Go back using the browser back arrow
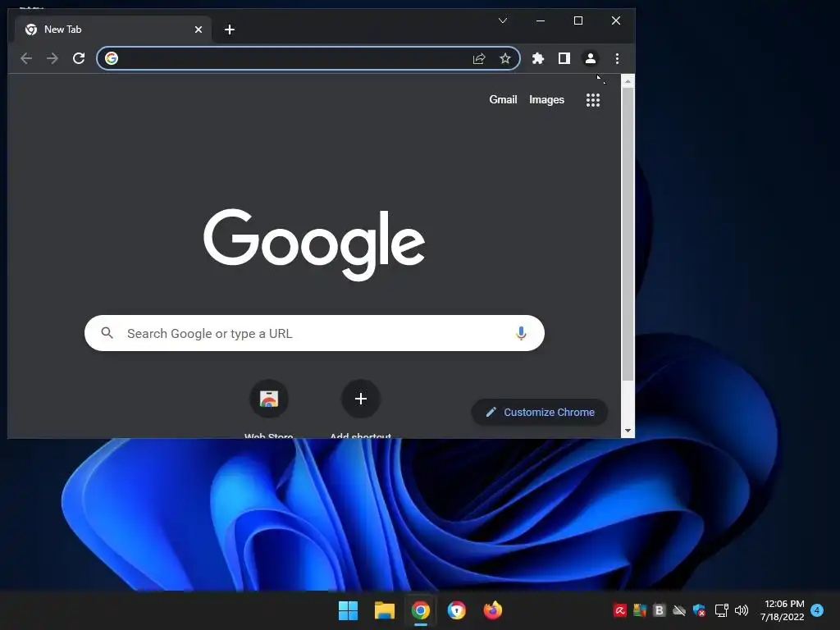The width and height of the screenshot is (840, 630). pyautogui.click(x=25, y=58)
